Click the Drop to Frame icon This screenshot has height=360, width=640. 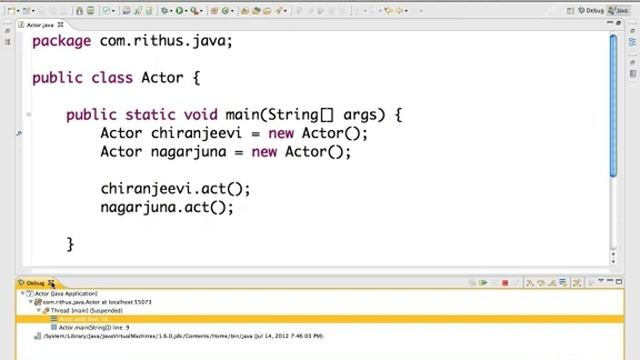(563, 282)
